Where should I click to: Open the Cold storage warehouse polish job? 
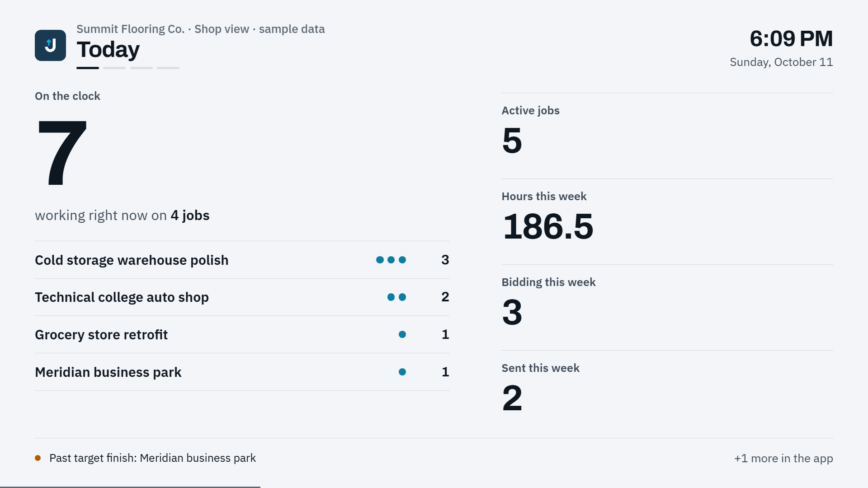pyautogui.click(x=242, y=260)
